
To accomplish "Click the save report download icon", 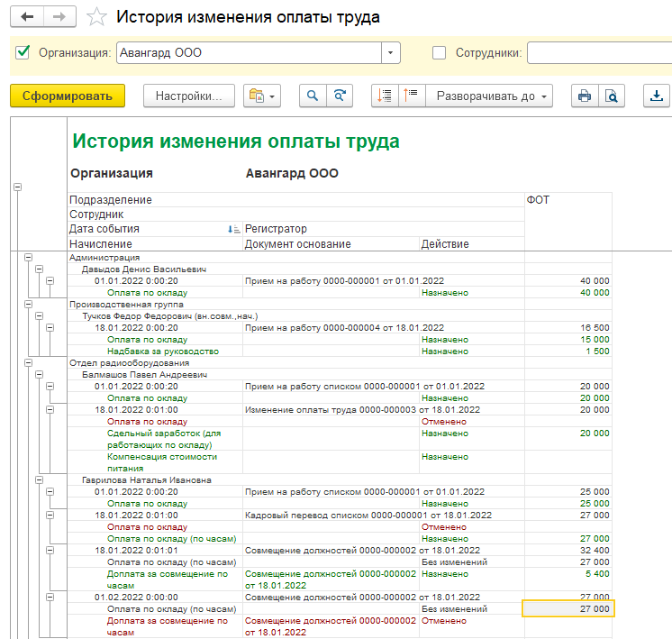I will coord(658,96).
